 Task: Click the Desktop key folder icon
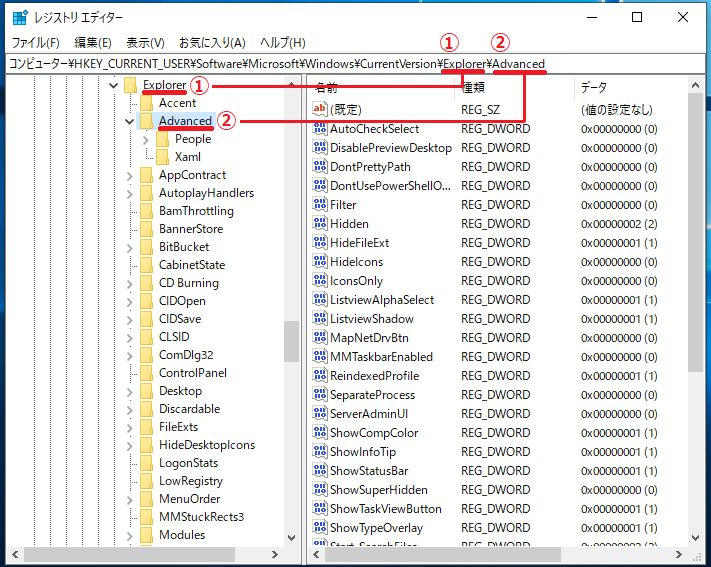[146, 391]
